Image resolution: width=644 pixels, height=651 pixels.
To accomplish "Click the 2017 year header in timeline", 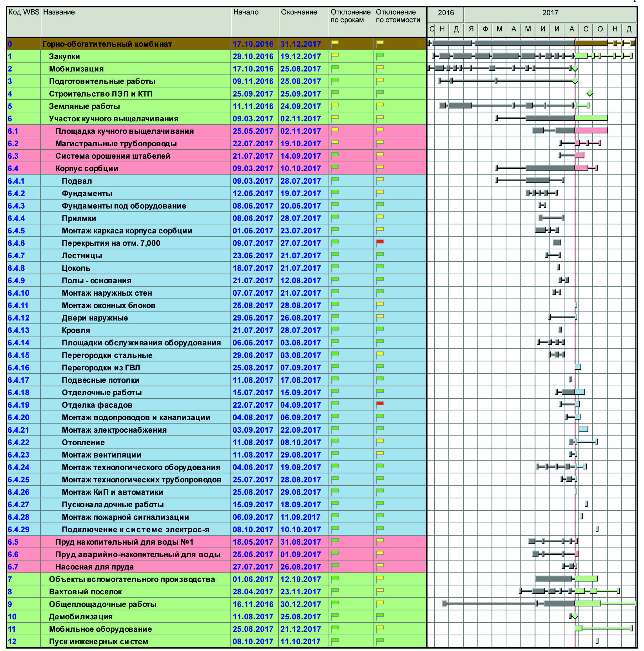I will [x=550, y=13].
